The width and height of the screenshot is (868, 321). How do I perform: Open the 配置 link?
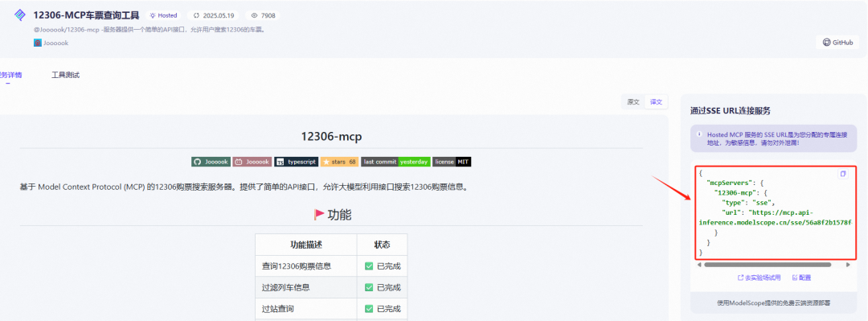[x=801, y=278]
